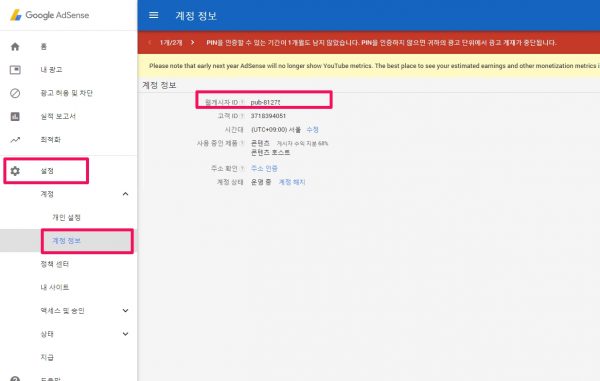Screen dimensions: 600x381
Task: Click the Google AdSense logo
Action: (x=50, y=15)
